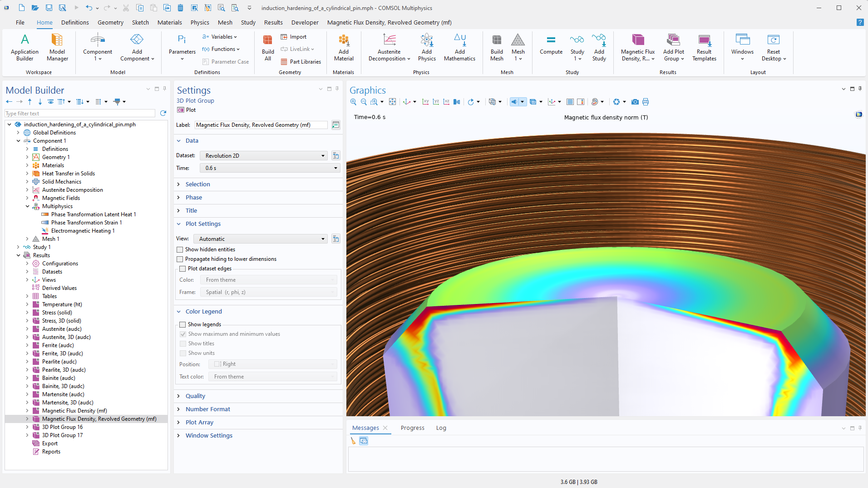Screen dimensions: 868x488
Task: Expand the Quality section
Action: pyautogui.click(x=195, y=396)
